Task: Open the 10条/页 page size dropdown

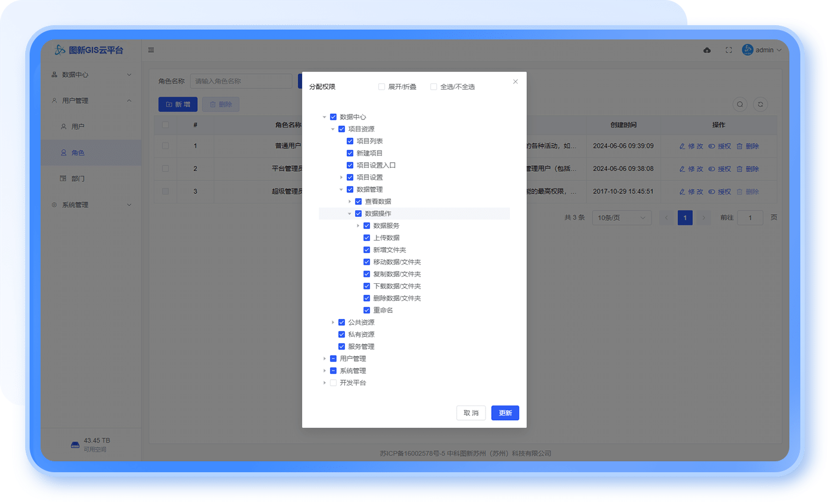Action: point(622,217)
